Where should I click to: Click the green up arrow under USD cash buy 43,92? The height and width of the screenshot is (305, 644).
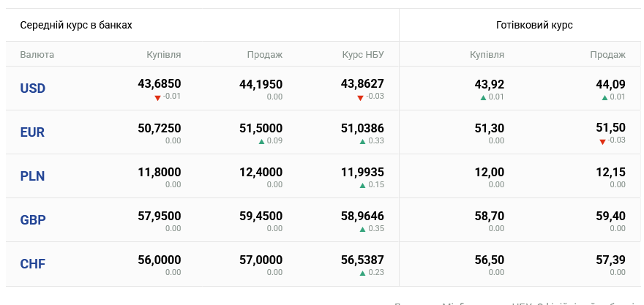[483, 97]
